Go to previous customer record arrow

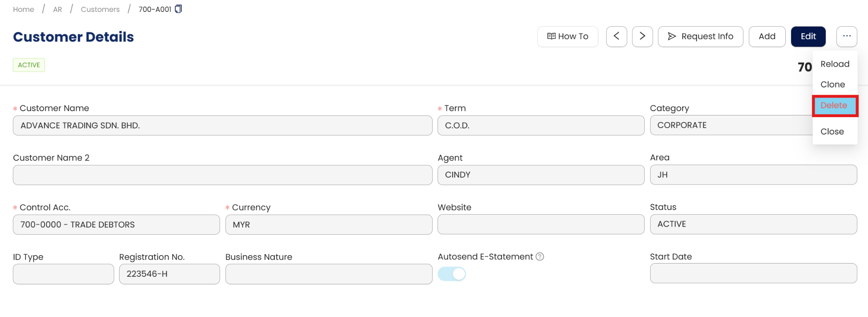(x=616, y=36)
